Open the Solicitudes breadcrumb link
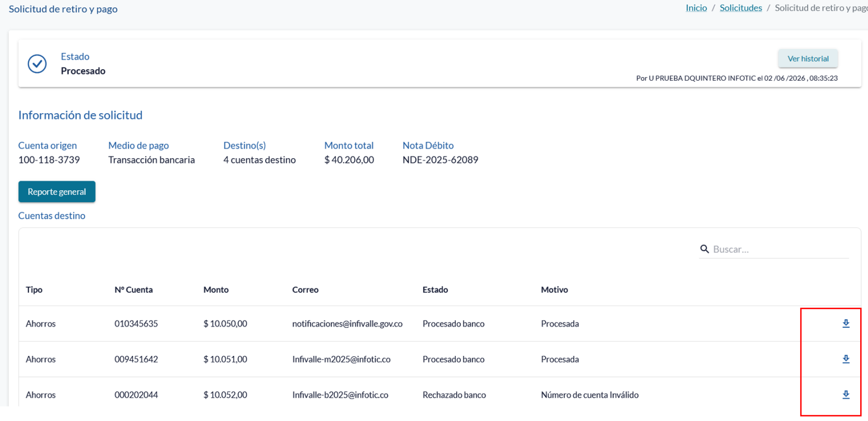868x421 pixels. [x=740, y=8]
